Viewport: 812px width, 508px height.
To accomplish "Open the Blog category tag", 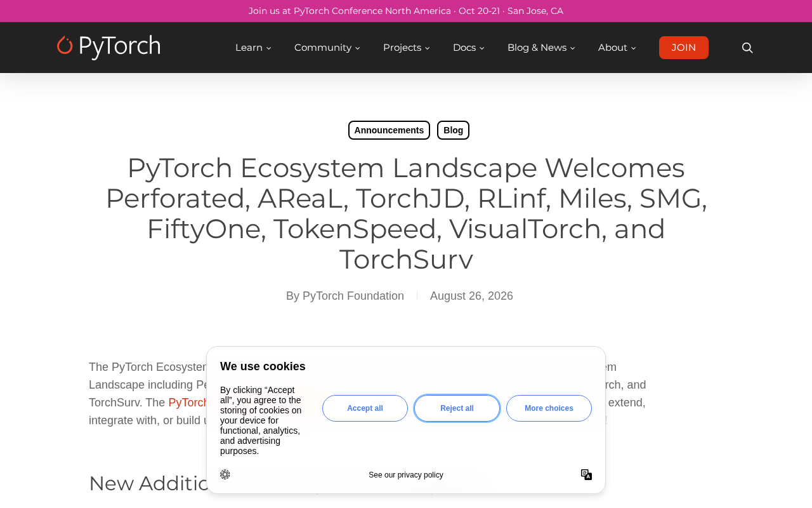I will click(x=453, y=130).
